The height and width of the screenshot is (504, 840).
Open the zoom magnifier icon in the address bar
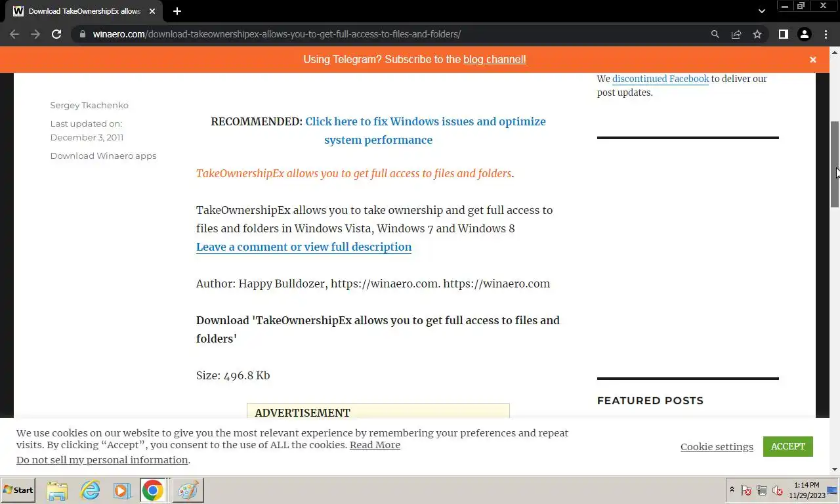(x=715, y=34)
